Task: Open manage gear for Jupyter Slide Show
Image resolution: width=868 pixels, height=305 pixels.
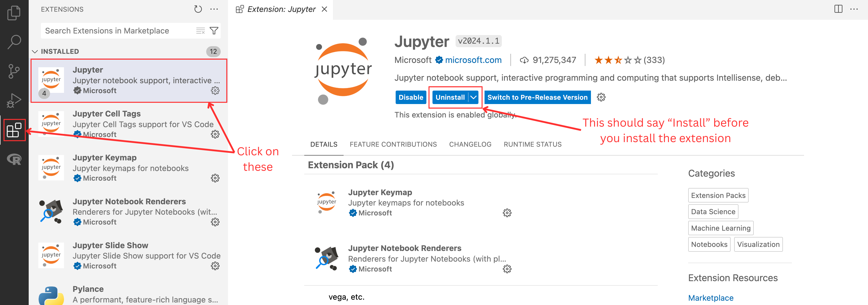Action: click(x=215, y=266)
